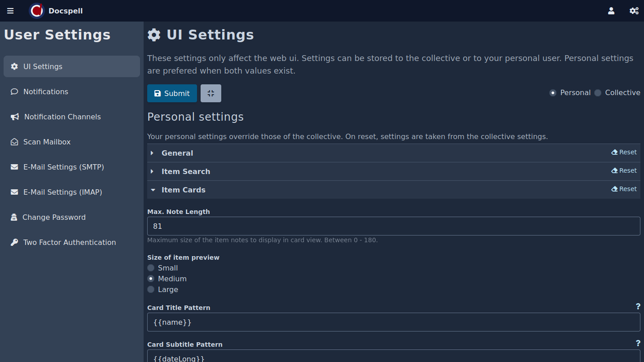This screenshot has width=644, height=362.
Task: Select the Medium item preview radio
Action: pyautogui.click(x=151, y=279)
